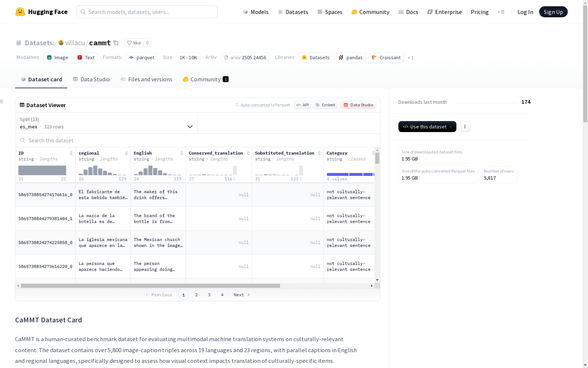Select the Datasets library tag
The height and width of the screenshot is (368, 588).
[x=316, y=57]
